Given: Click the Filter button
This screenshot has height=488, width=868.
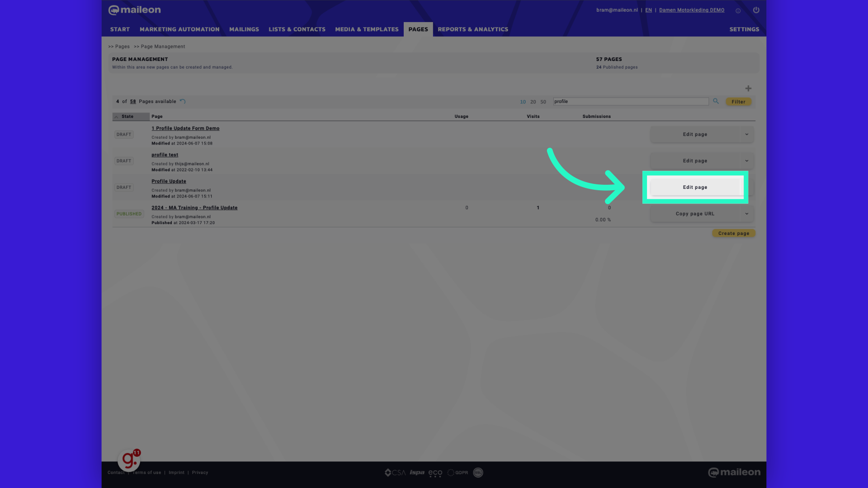Looking at the screenshot, I should point(738,101).
